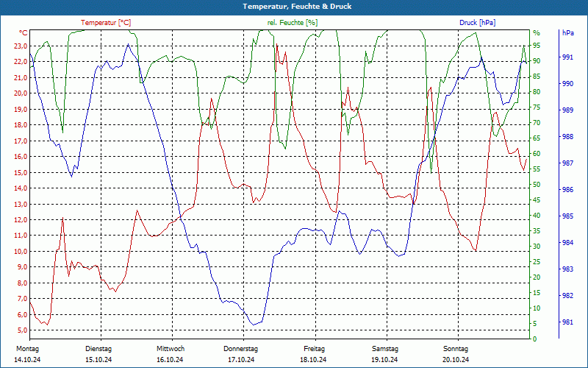Click the 'hPa' unit label on the pressure axis
This screenshot has height=368, width=588.
pos(567,32)
